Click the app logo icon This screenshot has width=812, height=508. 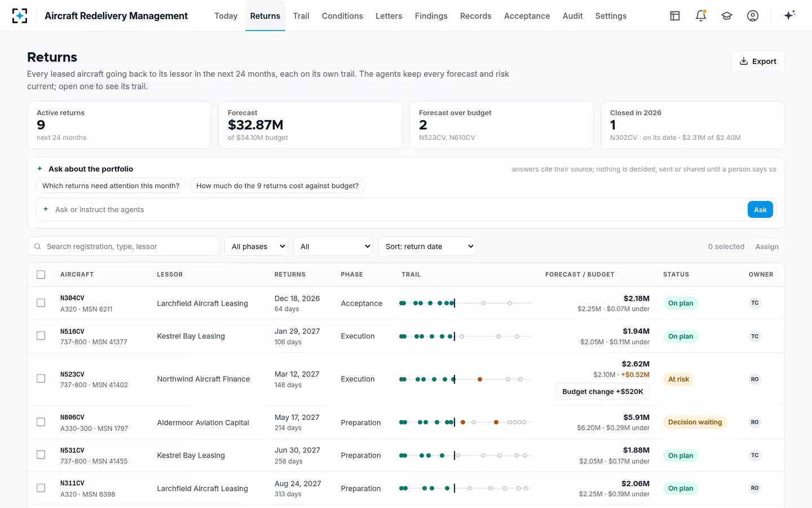(x=20, y=16)
